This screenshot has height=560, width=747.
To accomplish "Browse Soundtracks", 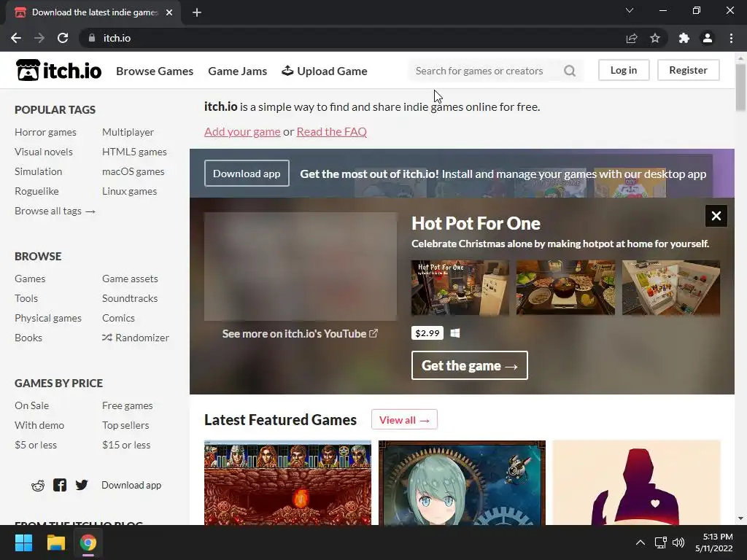I will coord(130,298).
